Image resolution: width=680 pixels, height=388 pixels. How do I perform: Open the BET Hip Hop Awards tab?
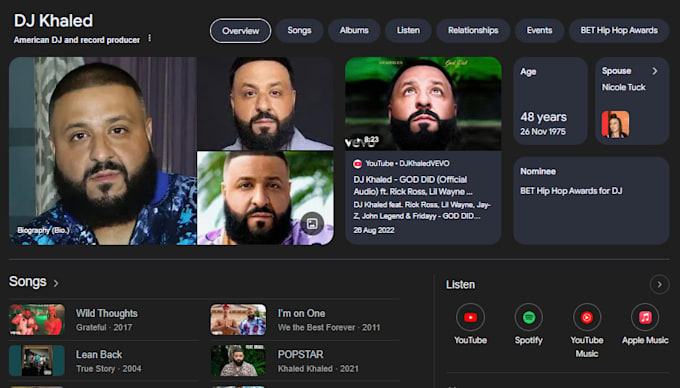[x=619, y=30]
